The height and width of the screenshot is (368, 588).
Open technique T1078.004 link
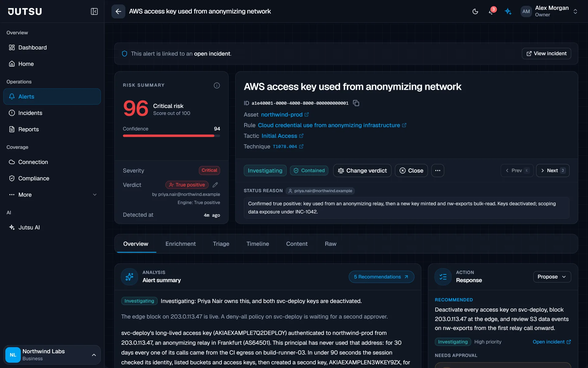(288, 147)
